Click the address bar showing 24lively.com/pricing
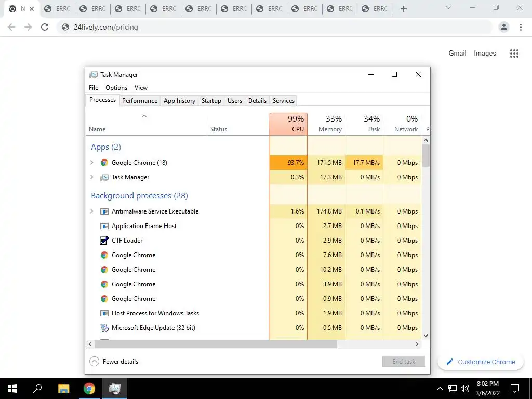The height and width of the screenshot is (399, 532). coord(274,27)
